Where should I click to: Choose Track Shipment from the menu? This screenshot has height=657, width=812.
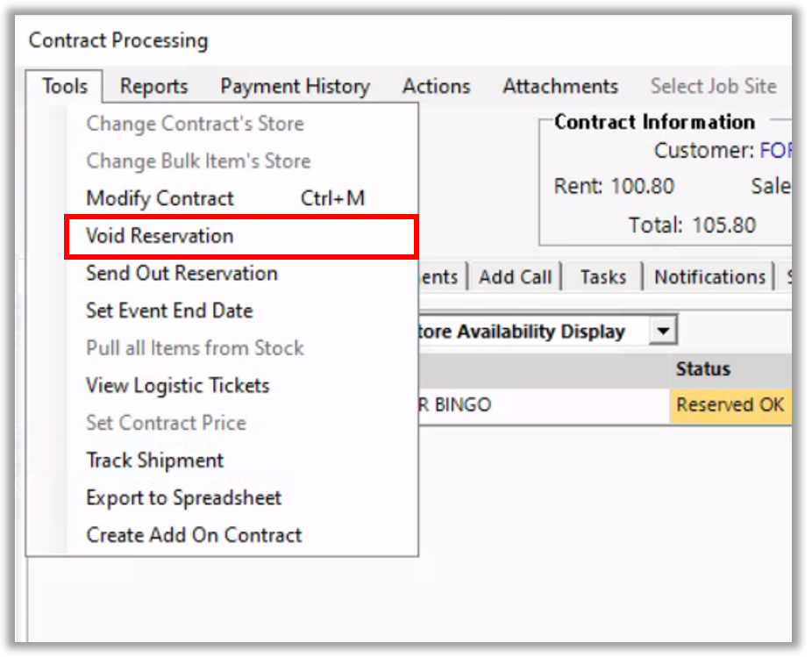(x=154, y=461)
